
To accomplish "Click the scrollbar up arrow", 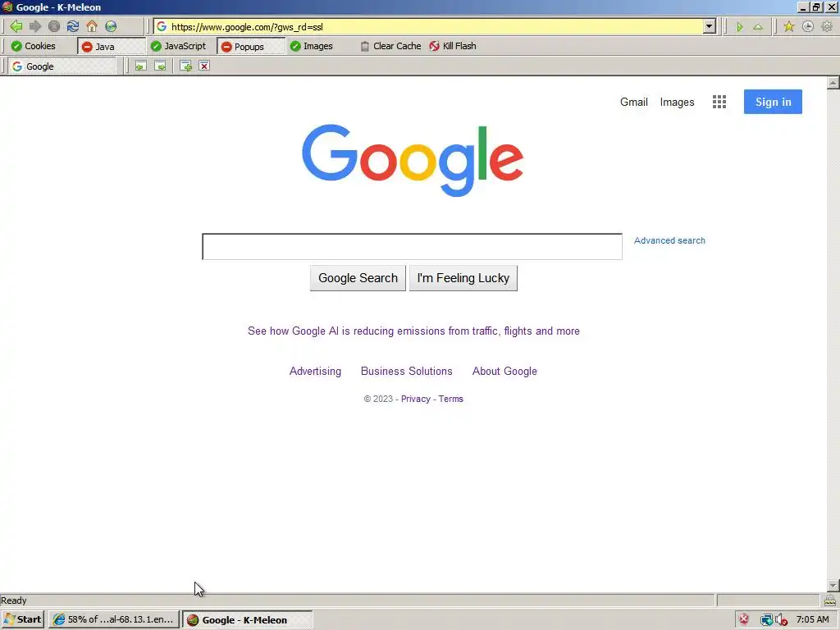I will click(x=833, y=83).
